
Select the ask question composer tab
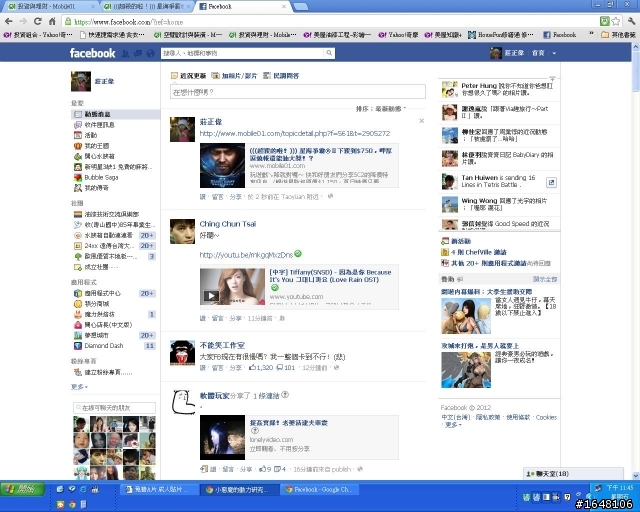[x=281, y=76]
